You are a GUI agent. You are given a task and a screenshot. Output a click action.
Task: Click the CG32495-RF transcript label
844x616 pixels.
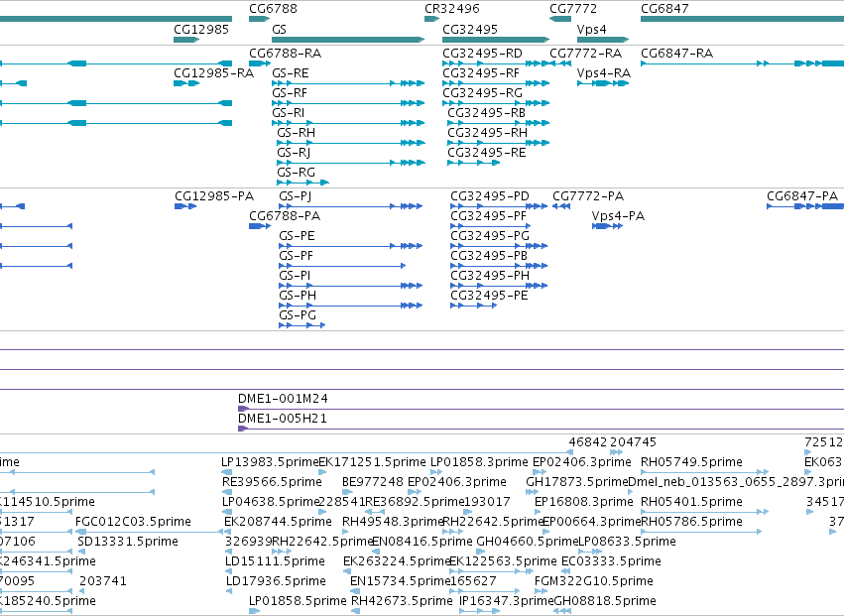(x=481, y=73)
